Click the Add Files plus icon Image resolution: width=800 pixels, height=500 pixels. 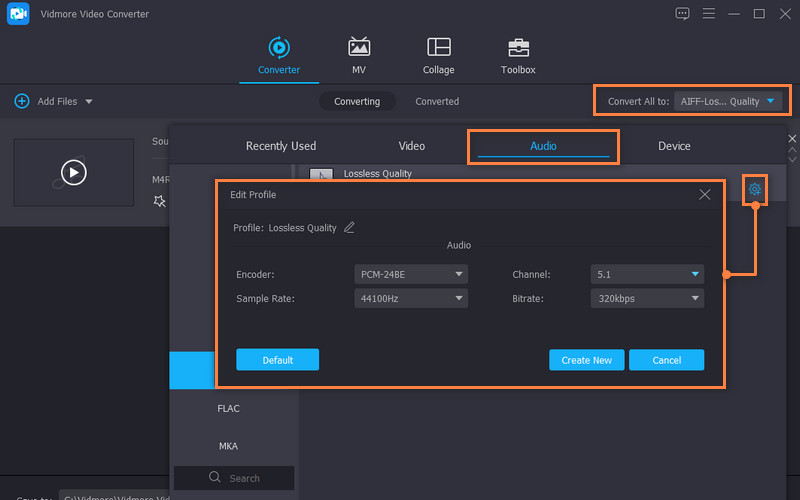tap(21, 101)
